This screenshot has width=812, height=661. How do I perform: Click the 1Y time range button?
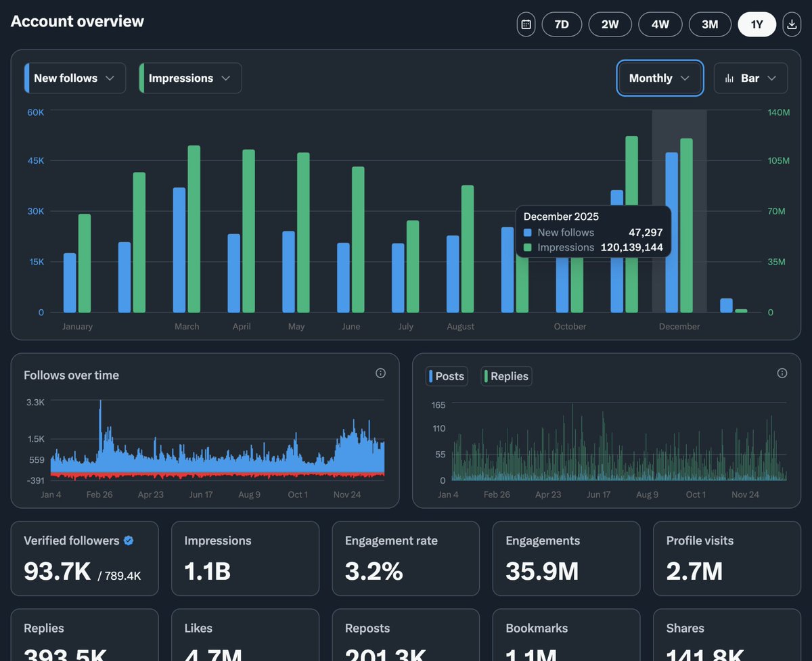point(757,24)
